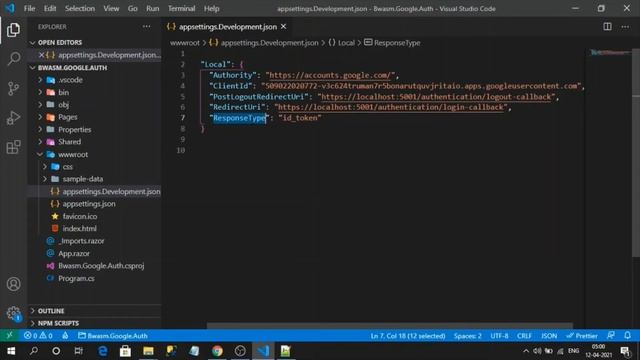Open the Run and Debug view
Viewport: 640px width, 360px height.
pos(13,118)
